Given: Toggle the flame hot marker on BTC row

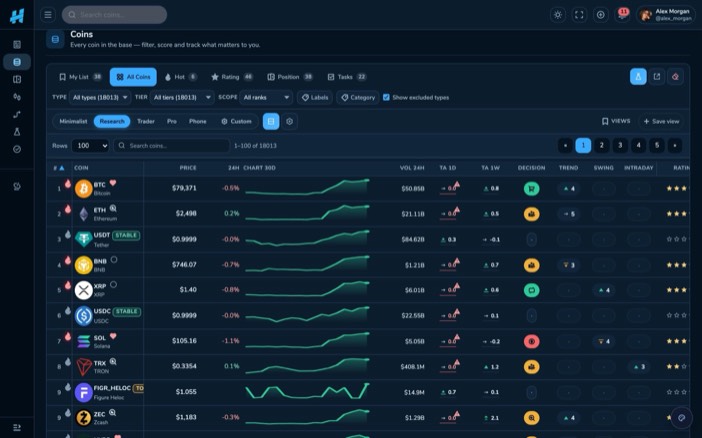Looking at the screenshot, I should pos(68,183).
